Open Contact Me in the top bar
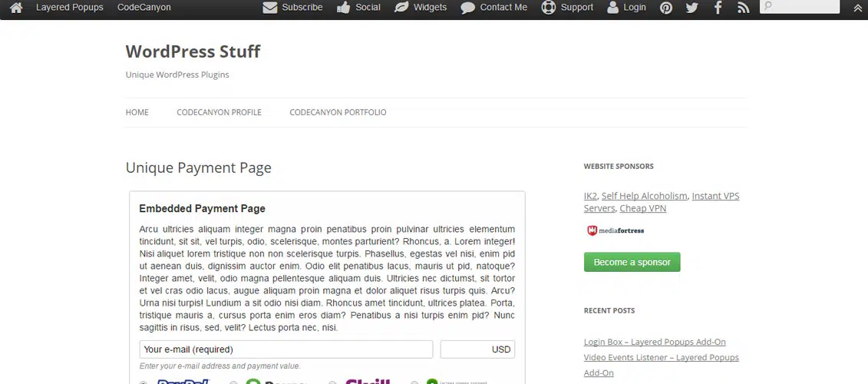Screen dimensions: 868x384 [x=494, y=8]
